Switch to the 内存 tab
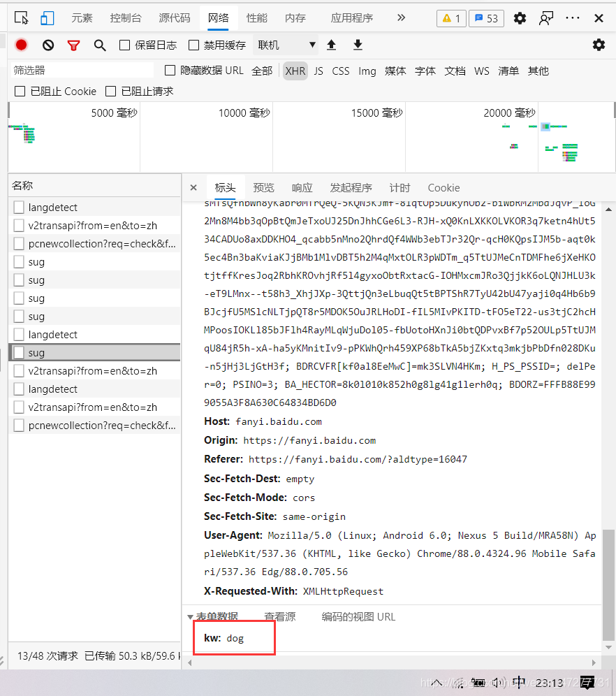Viewport: 616px width, 696px height. tap(295, 17)
